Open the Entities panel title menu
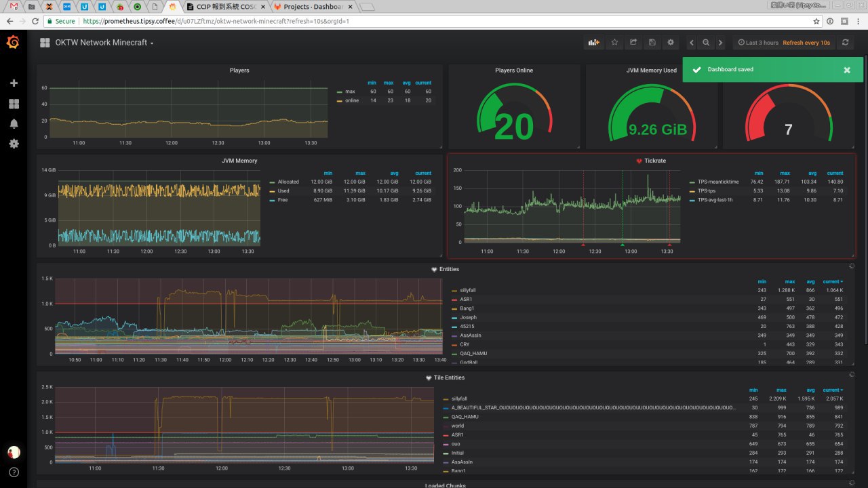This screenshot has height=488, width=868. point(449,269)
